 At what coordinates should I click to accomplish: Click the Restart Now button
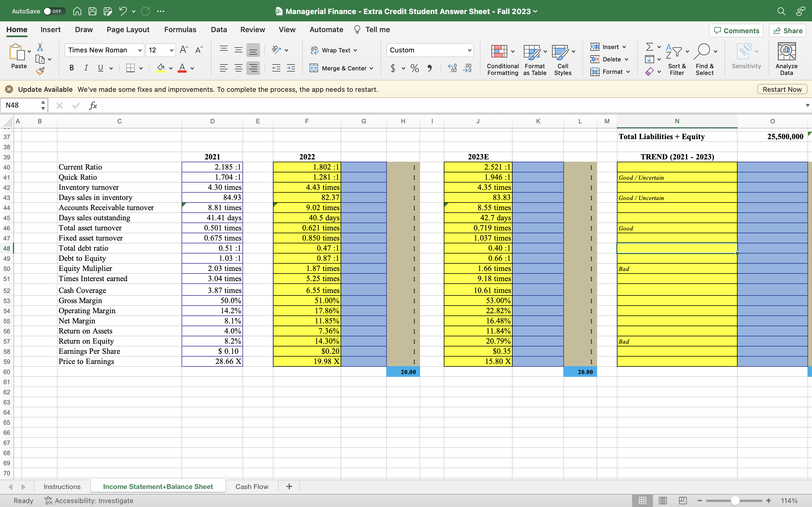pos(782,89)
